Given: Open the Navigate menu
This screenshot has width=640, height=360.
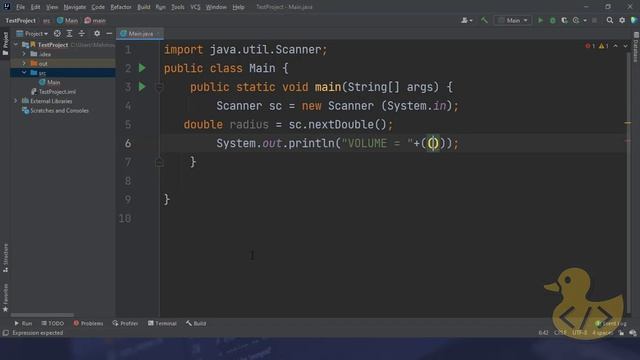Looking at the screenshot, I should click(75, 7).
